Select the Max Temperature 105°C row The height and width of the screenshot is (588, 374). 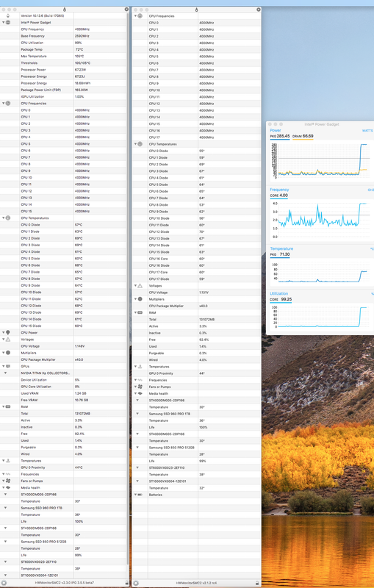[64, 57]
